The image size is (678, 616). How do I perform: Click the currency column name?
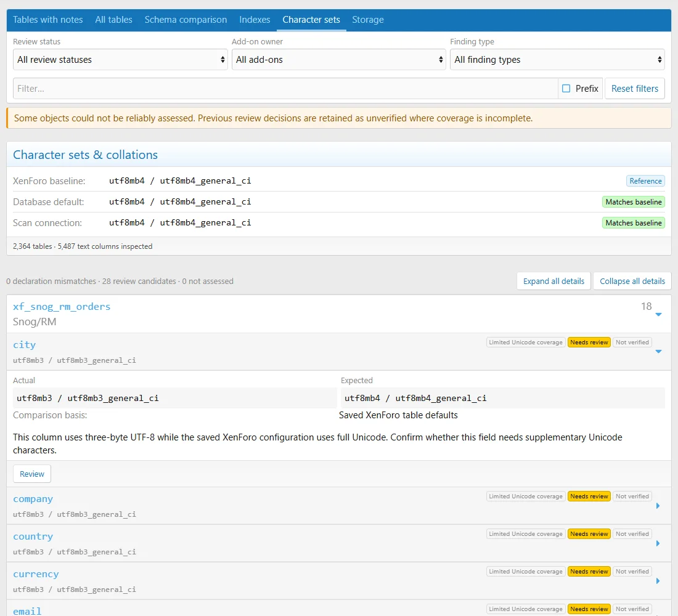(36, 574)
